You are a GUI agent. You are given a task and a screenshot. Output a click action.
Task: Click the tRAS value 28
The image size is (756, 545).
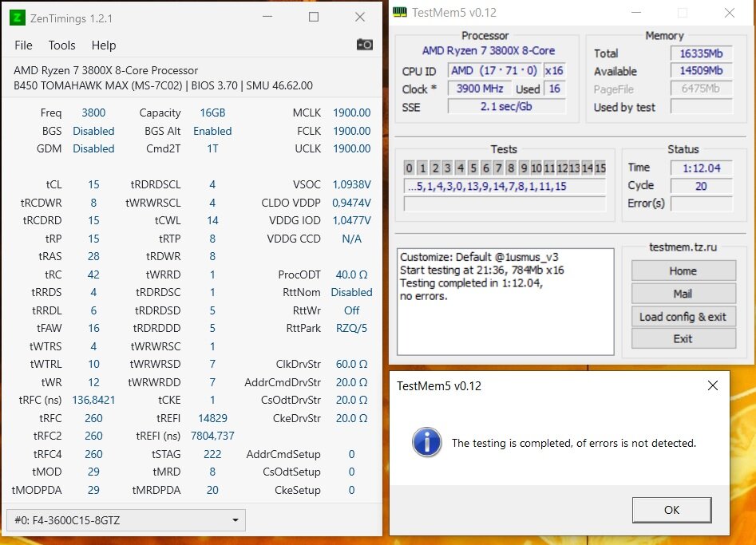93,256
